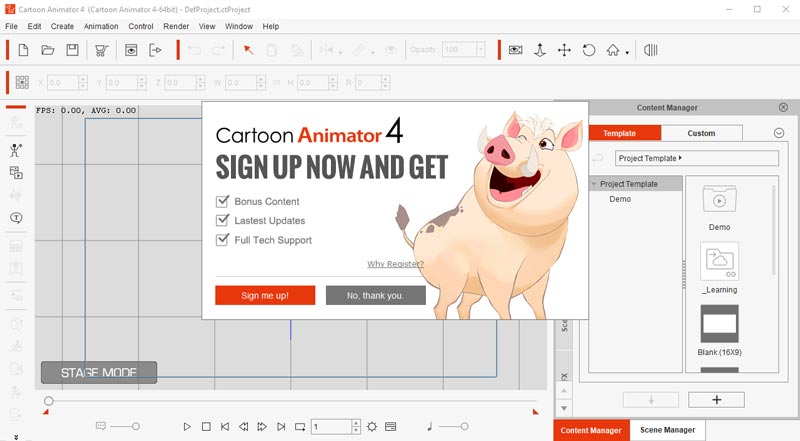Image resolution: width=800 pixels, height=441 pixels.
Task: Open the Control menu
Action: [x=141, y=26]
